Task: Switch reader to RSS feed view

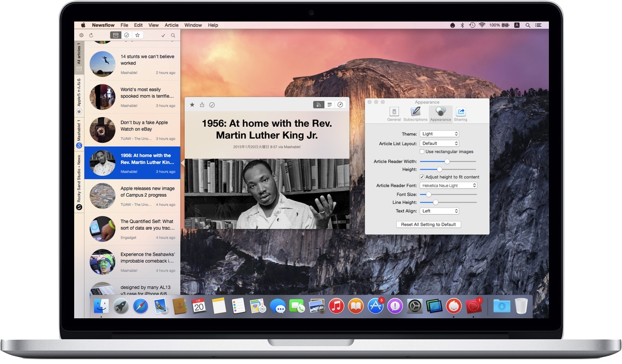Action: click(x=319, y=105)
